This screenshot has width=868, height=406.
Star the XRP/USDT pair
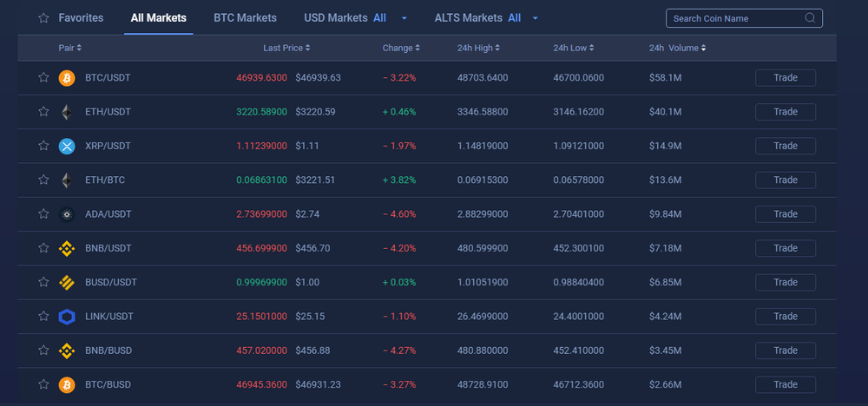click(43, 146)
